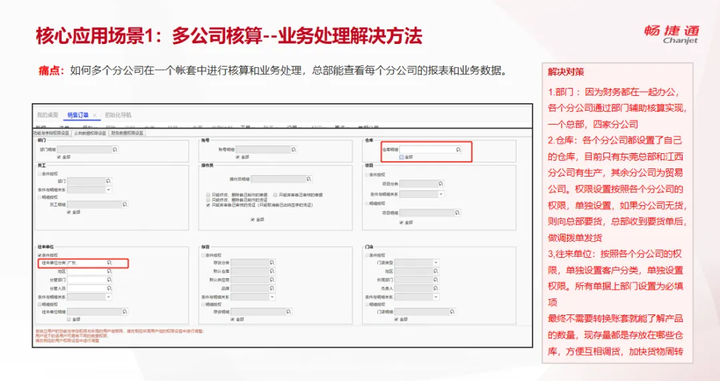The image size is (720, 381).
Task: Toggle 明细授权 checkbox in 存货 section
Action: click(203, 304)
